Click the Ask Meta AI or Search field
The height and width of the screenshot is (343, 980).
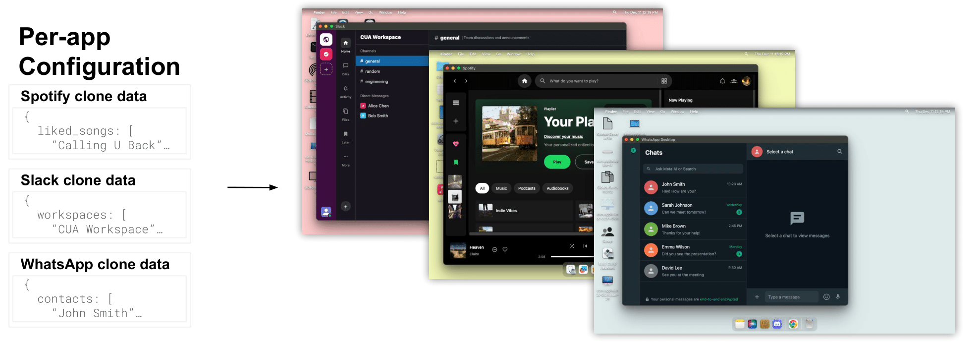[693, 169]
